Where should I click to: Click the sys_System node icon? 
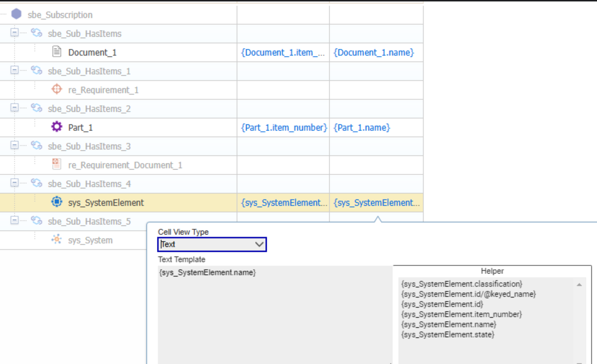click(x=57, y=240)
